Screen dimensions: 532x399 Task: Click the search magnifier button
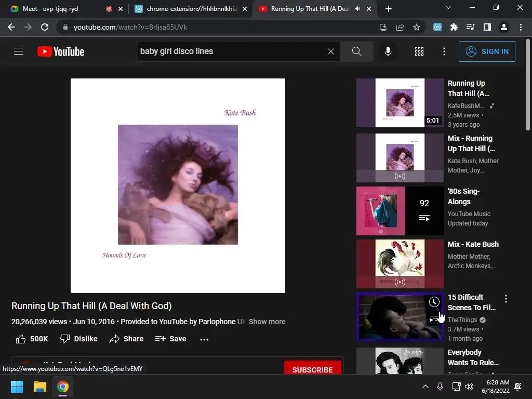click(x=356, y=51)
